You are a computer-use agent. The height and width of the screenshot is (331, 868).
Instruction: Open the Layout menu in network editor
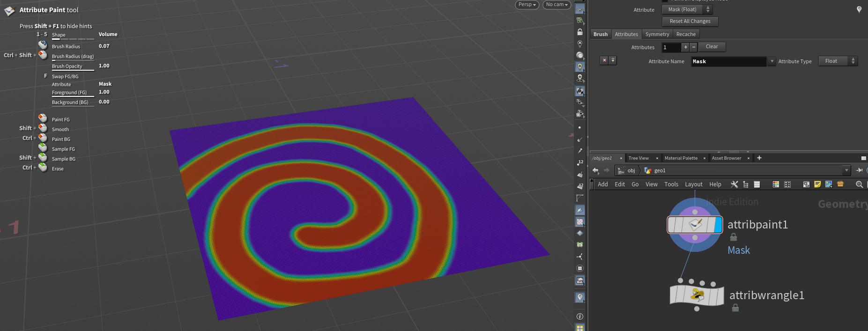pos(693,184)
